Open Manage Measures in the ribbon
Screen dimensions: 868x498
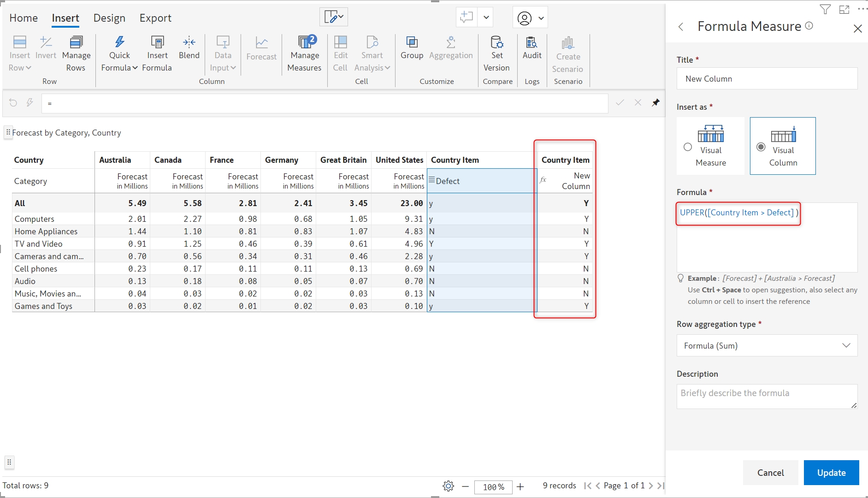pos(304,54)
